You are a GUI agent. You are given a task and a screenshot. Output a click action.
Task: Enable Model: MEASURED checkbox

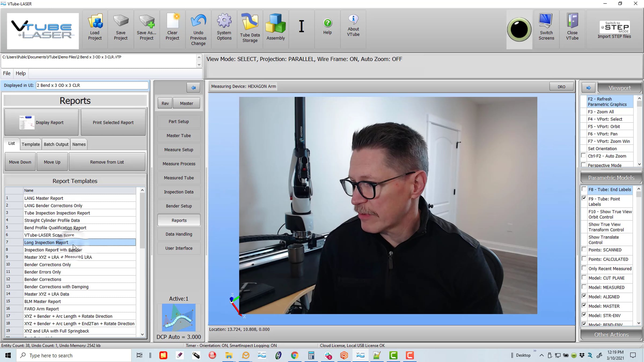(584, 287)
